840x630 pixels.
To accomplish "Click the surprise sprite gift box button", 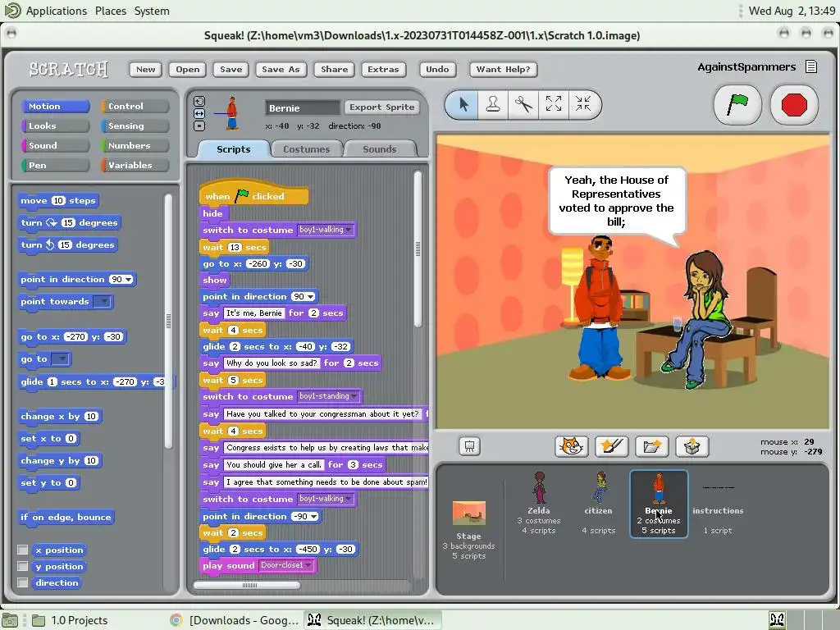I will (692, 446).
